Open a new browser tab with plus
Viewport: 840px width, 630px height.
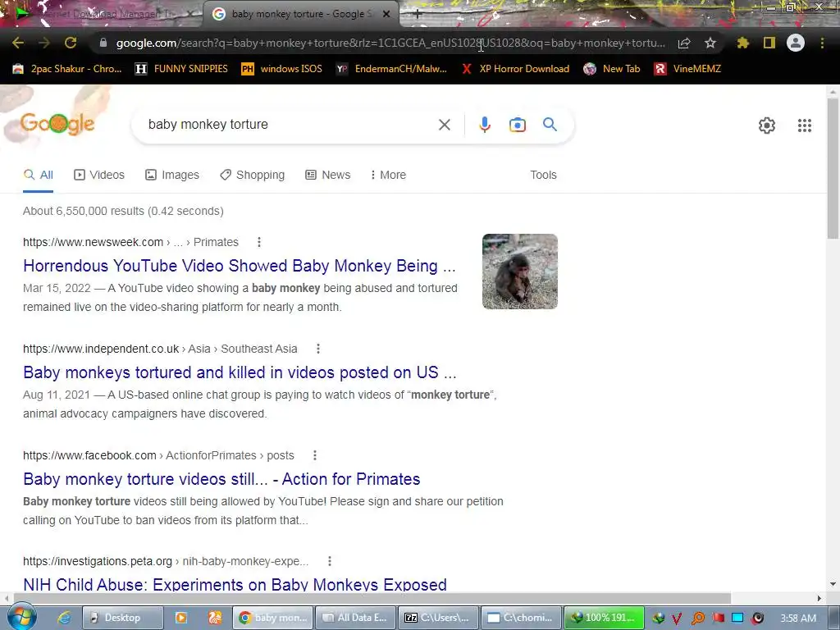pyautogui.click(x=418, y=15)
